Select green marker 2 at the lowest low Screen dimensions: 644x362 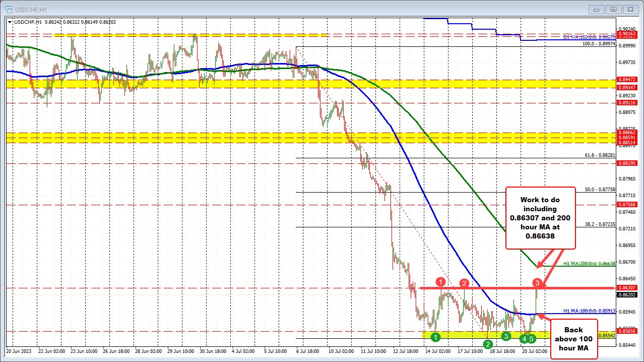(487, 344)
